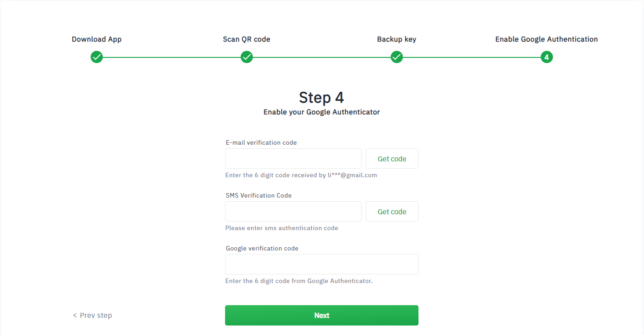
Task: Focus the SMS Verification Code field
Action: click(x=293, y=212)
